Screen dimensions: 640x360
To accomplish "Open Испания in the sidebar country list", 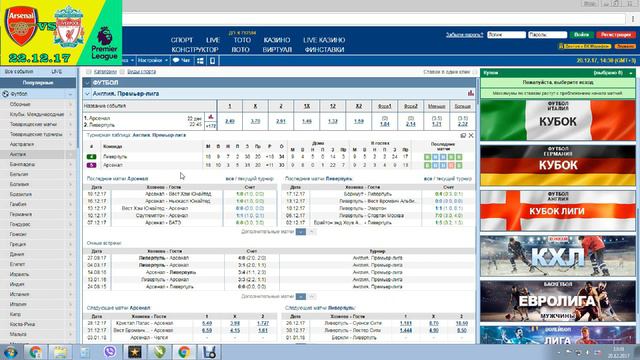I will click(20, 294).
